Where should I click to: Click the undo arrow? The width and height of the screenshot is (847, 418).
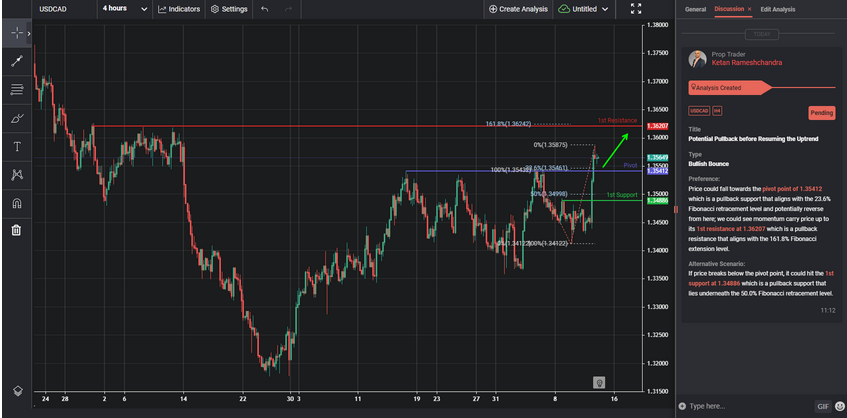(x=264, y=9)
